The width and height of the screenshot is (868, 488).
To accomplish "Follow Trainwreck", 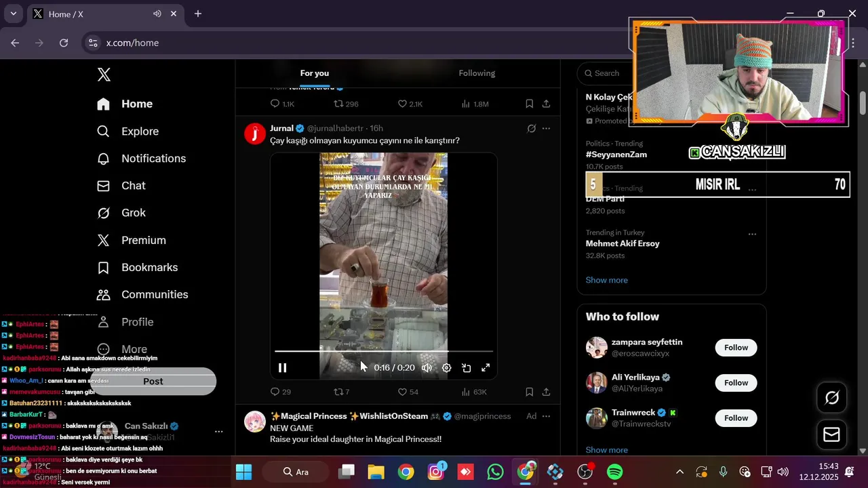I will coord(736,418).
